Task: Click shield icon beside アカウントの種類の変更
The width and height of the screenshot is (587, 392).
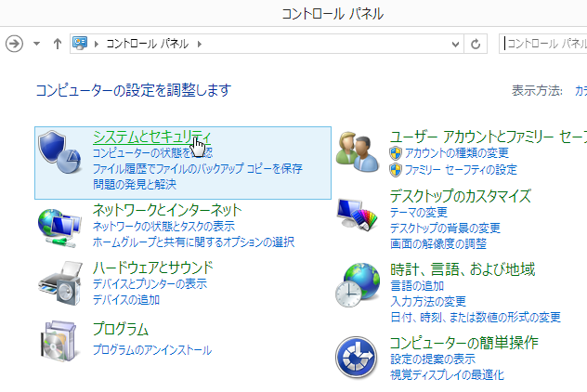Action: point(396,153)
